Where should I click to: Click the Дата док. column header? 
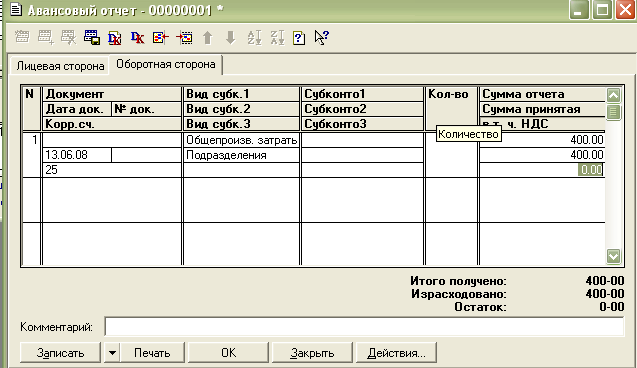pos(77,109)
